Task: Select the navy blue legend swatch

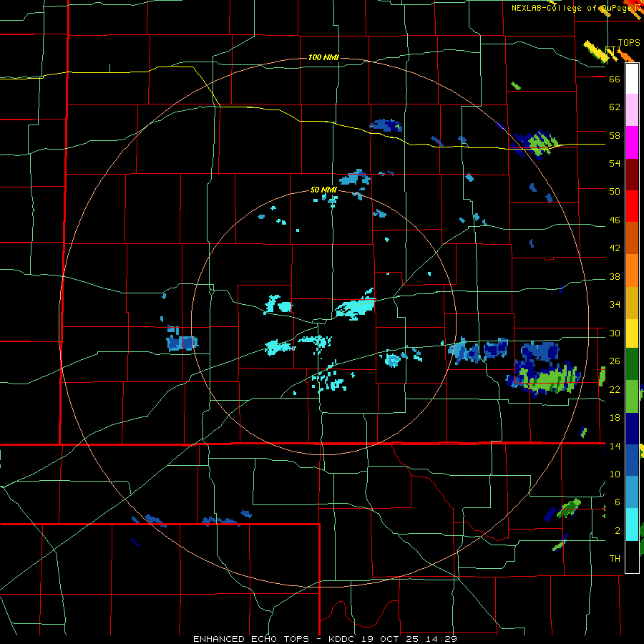Action: point(632,429)
